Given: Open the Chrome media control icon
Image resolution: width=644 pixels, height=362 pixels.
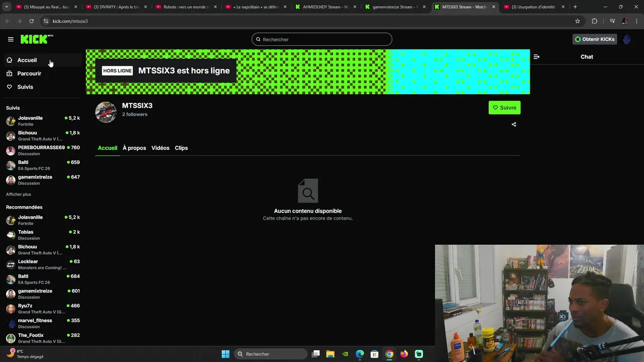Looking at the screenshot, I should [x=612, y=21].
